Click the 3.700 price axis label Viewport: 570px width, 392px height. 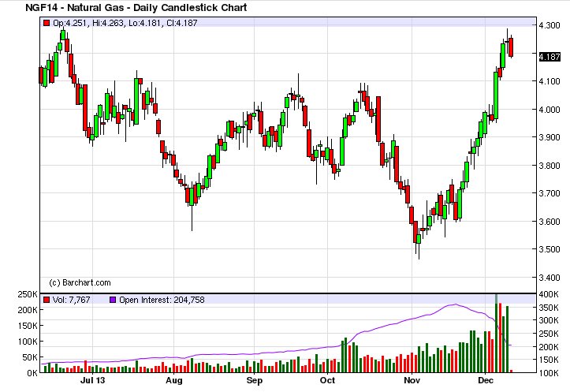[x=550, y=193]
